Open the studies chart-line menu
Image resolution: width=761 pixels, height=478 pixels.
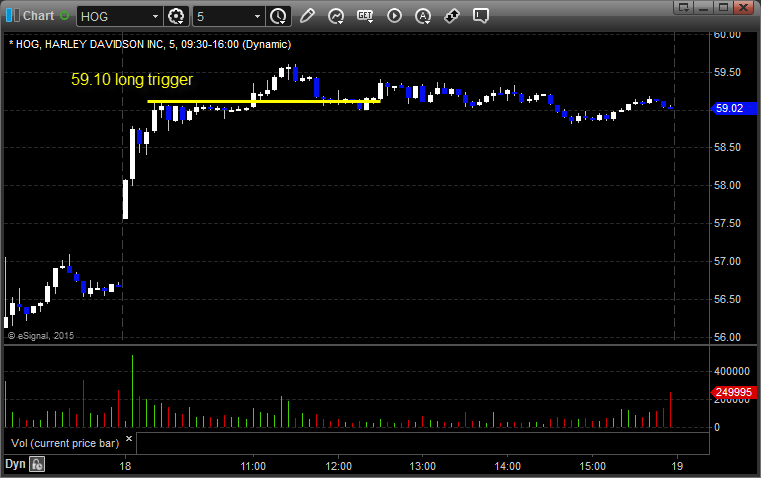click(335, 16)
